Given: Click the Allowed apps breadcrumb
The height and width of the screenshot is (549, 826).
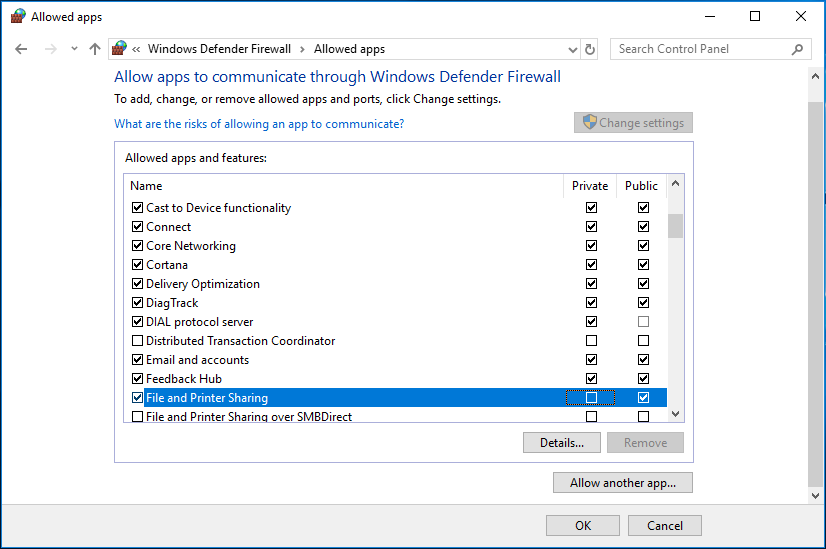Looking at the screenshot, I should [349, 49].
